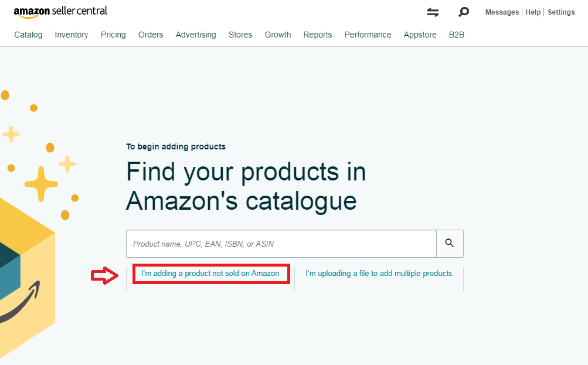The height and width of the screenshot is (365, 588).
Task: Select Stores in the navigation bar
Action: pos(240,35)
